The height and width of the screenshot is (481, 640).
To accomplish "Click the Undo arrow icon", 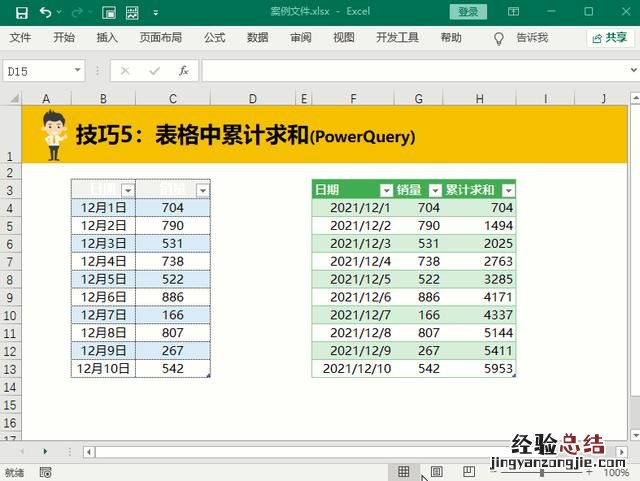I will 46,12.
